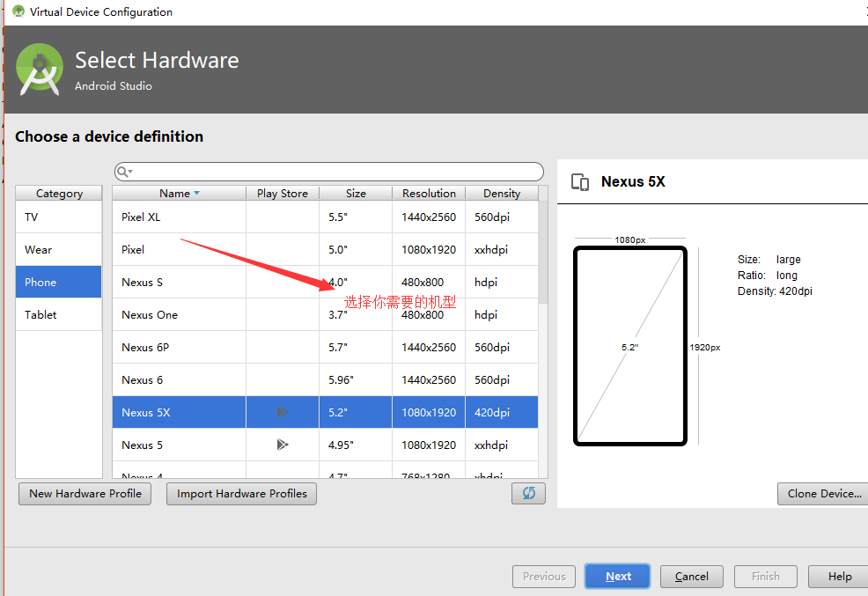Click the 560dpi density of Pixel XL
The image size is (868, 596).
[492, 217]
